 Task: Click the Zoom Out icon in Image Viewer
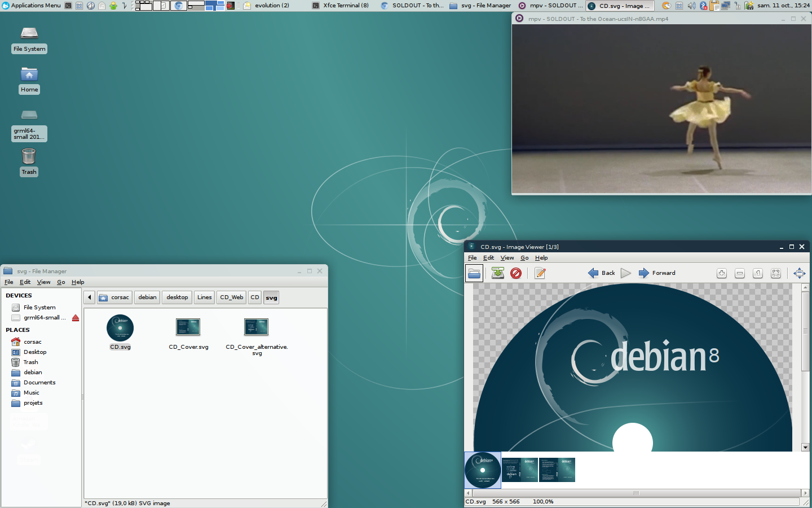pyautogui.click(x=740, y=273)
